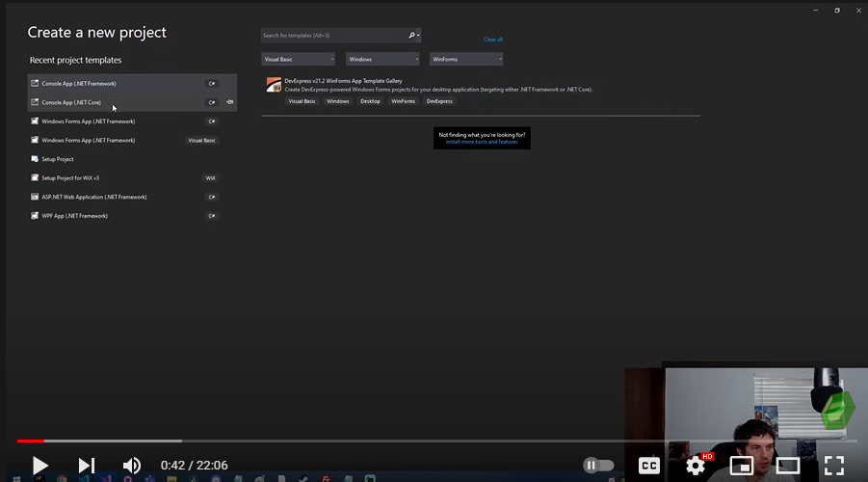Mute the video with the speaker icon
The image size is (868, 482).
[x=132, y=466]
